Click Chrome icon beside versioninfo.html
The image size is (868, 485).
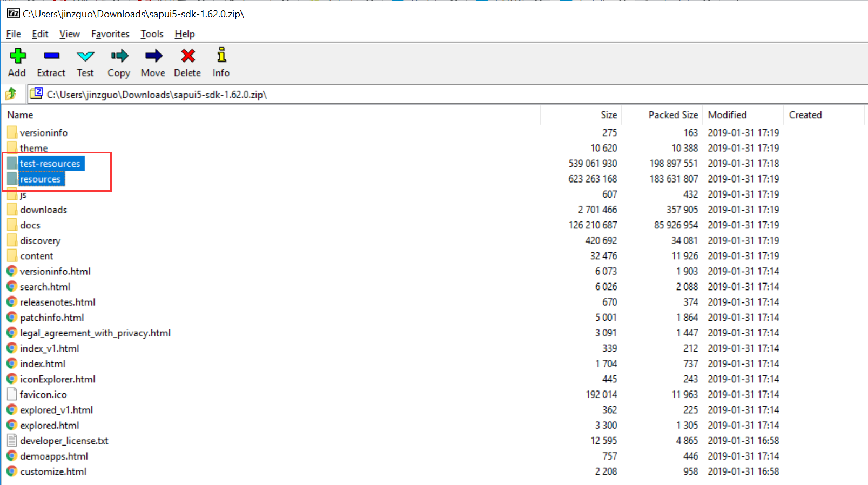pos(12,271)
